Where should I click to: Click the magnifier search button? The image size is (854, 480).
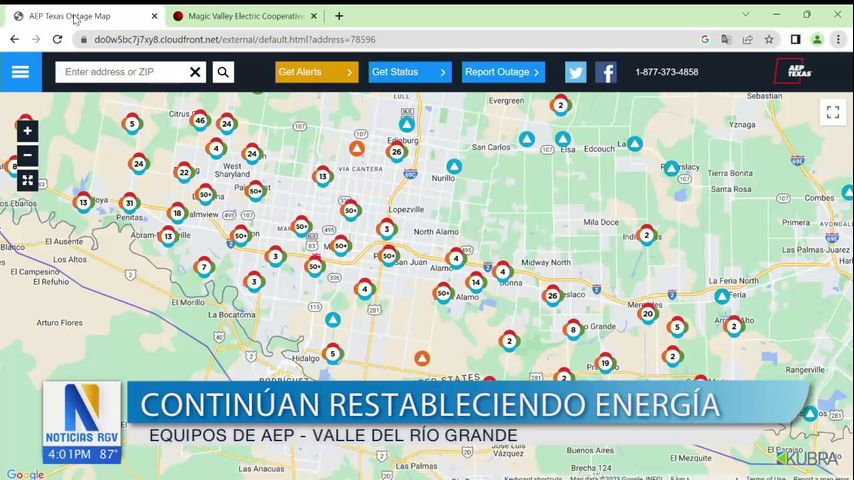(223, 72)
